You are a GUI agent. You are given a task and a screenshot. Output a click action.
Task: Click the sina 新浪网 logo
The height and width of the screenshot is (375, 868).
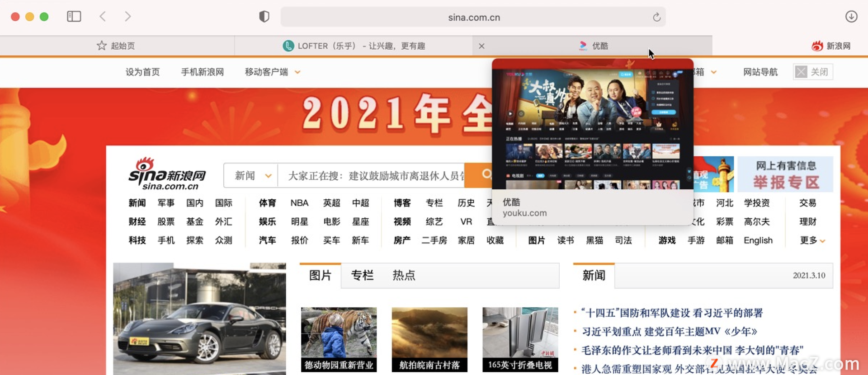pos(167,174)
